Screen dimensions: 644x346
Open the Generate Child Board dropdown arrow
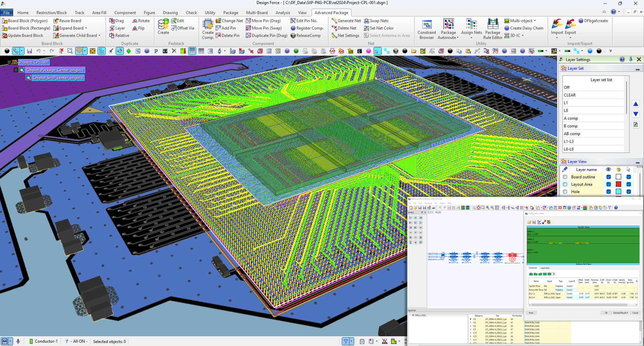(100, 36)
